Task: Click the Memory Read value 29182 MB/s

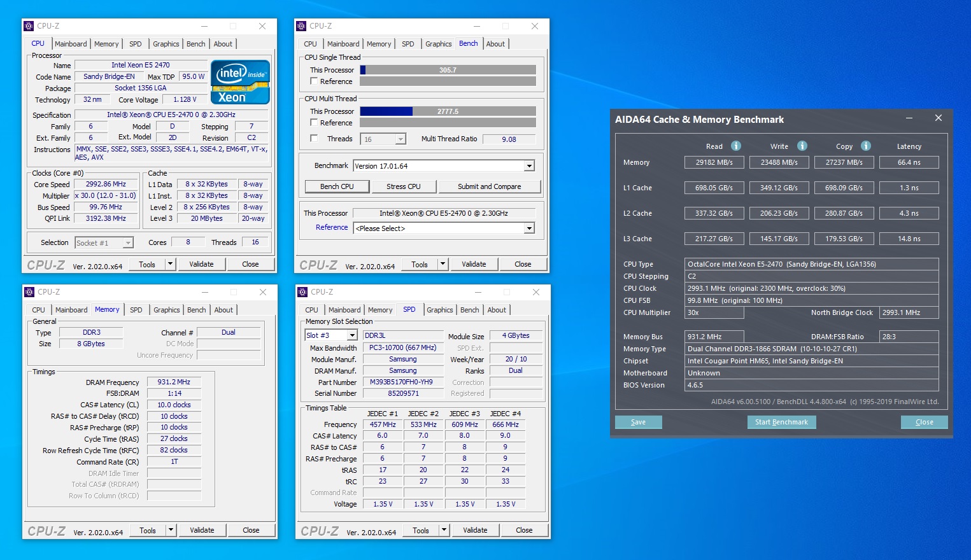Action: [714, 162]
